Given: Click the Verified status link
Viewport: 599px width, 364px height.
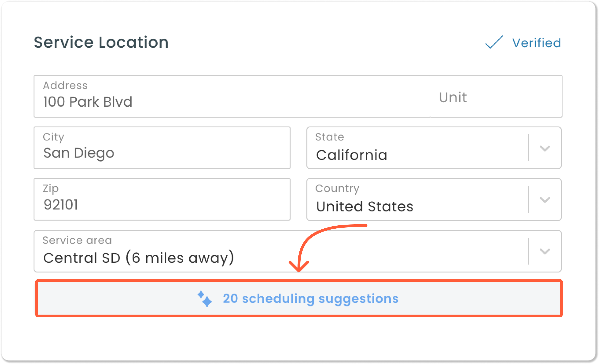Looking at the screenshot, I should [536, 43].
